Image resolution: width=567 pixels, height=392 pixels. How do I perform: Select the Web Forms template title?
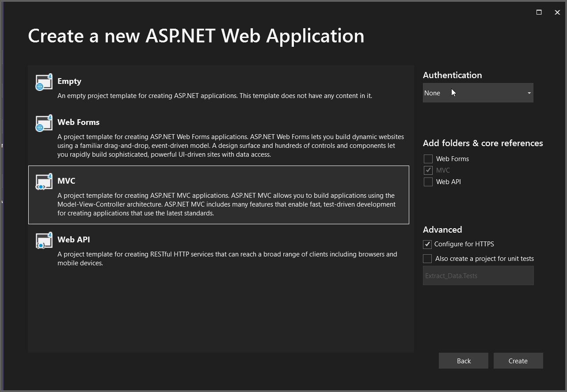pyautogui.click(x=78, y=122)
